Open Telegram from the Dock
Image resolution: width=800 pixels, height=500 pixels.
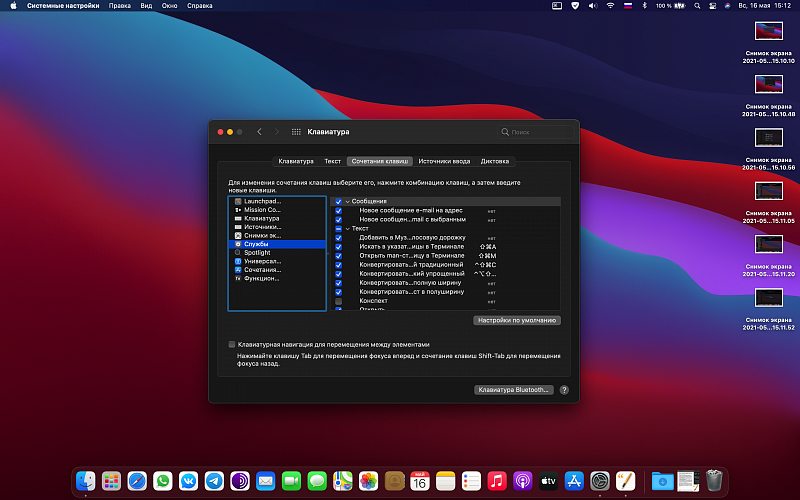click(x=214, y=481)
